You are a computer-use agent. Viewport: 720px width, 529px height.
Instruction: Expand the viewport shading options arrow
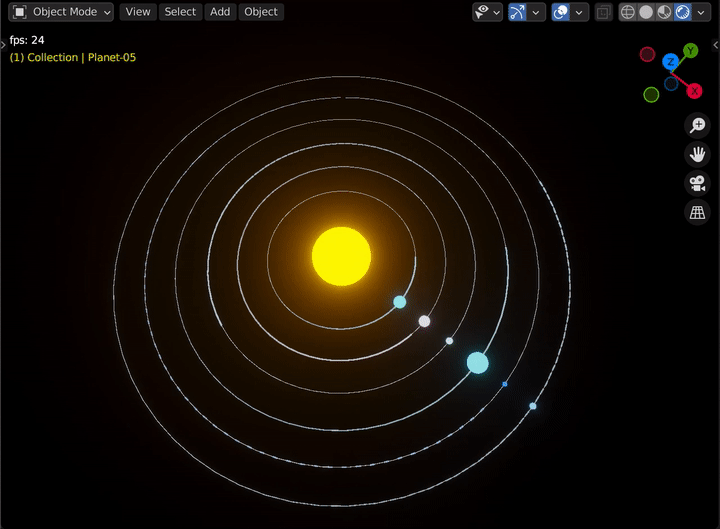(701, 12)
